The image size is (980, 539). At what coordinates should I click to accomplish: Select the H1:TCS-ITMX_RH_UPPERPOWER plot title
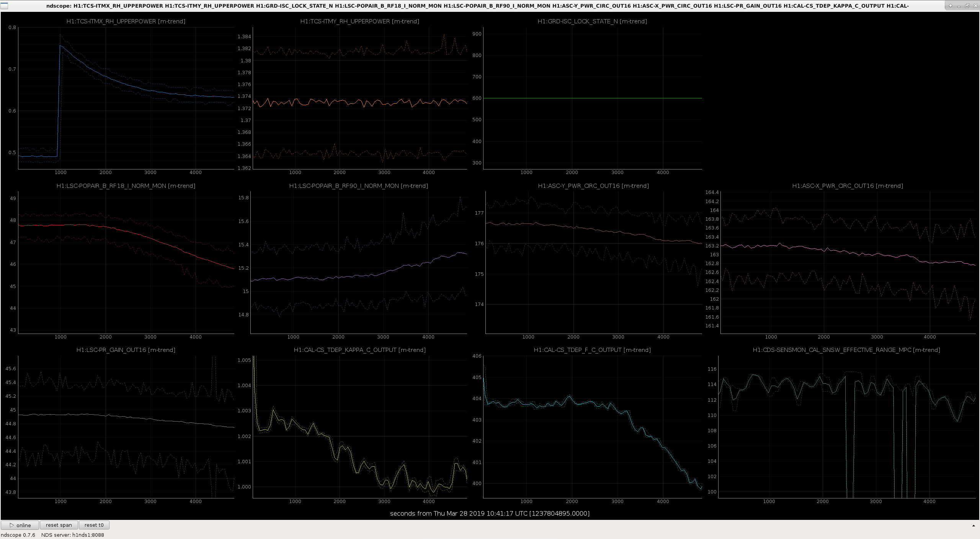(x=126, y=21)
